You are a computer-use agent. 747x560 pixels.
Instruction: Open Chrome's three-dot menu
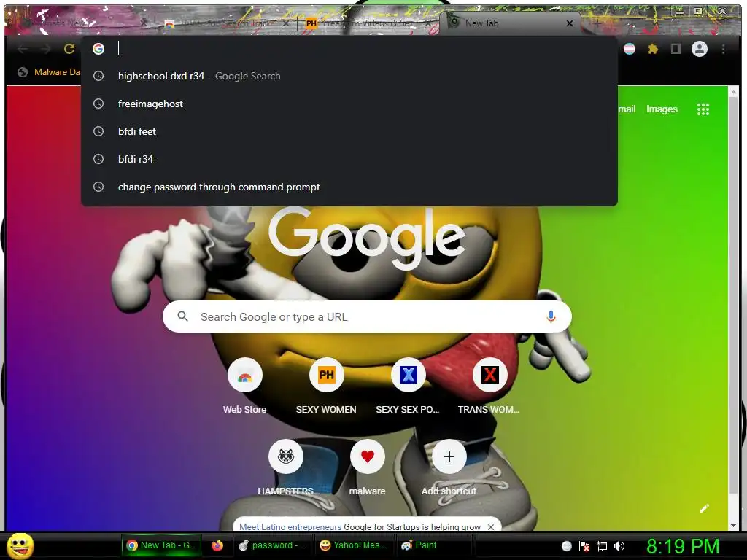point(723,49)
